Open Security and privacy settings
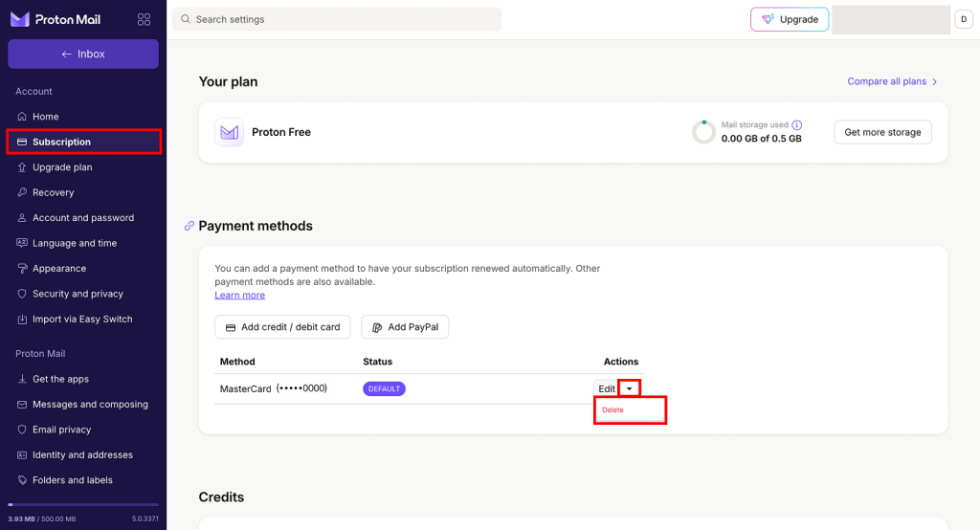 [78, 294]
